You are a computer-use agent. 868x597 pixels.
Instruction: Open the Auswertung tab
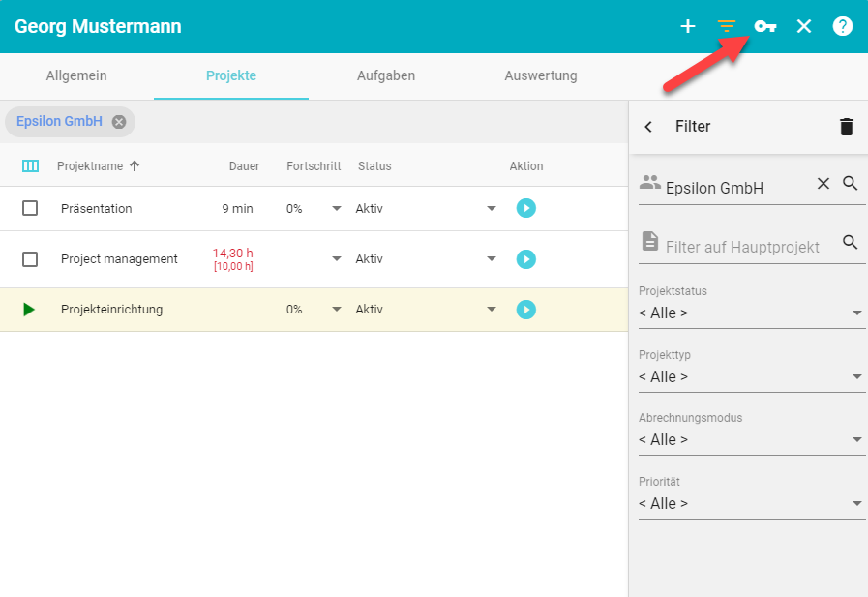pyautogui.click(x=541, y=75)
